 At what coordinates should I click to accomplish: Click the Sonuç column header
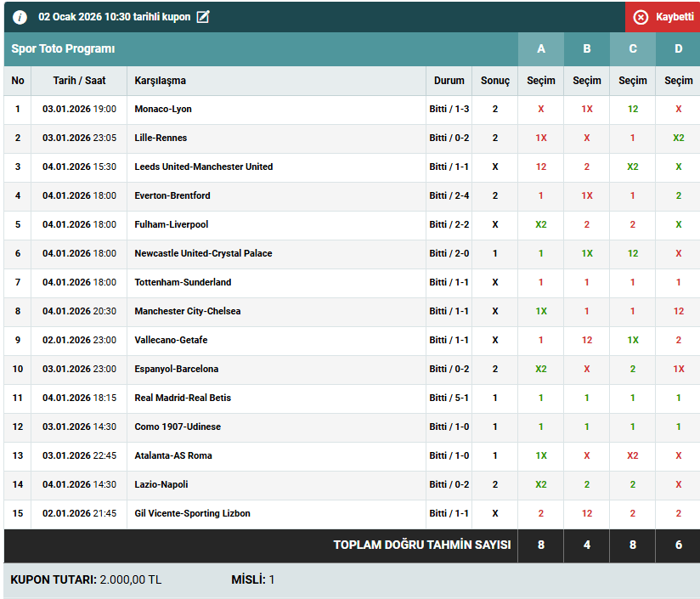495,81
